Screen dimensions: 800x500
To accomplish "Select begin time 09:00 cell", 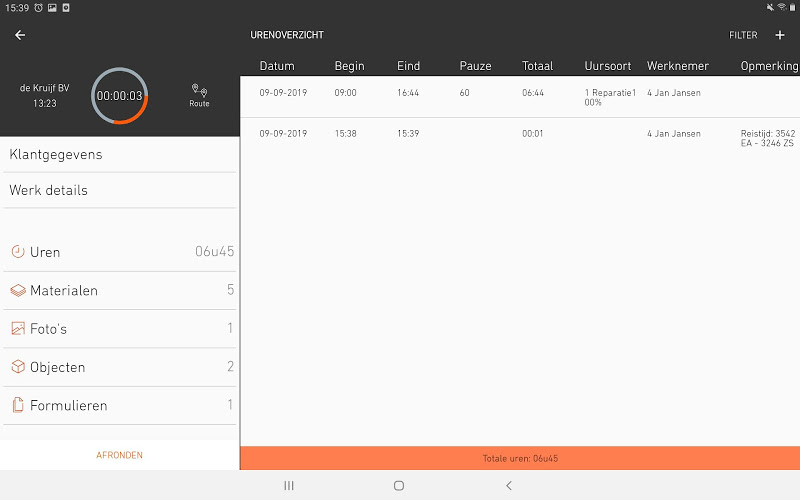I will point(345,93).
